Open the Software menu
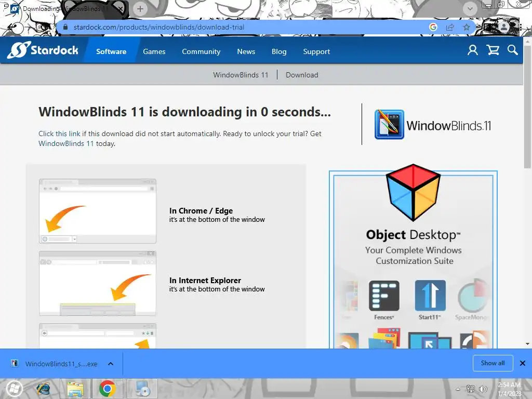532x399 pixels. point(111,51)
